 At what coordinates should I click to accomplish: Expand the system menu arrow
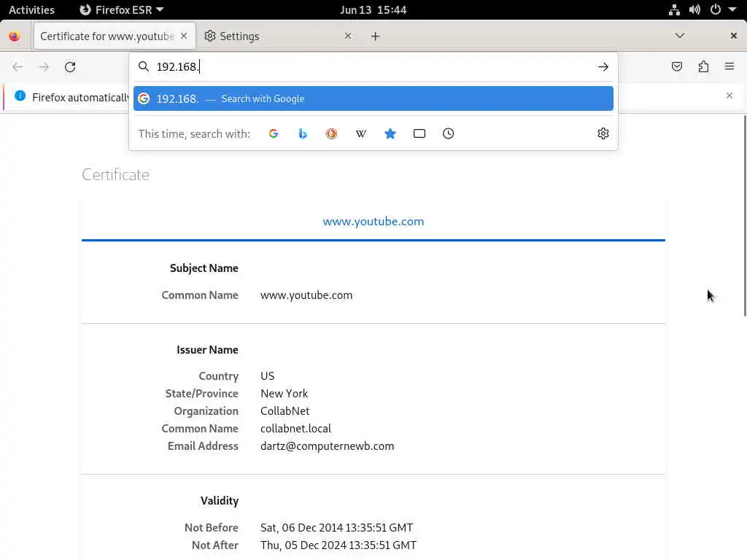point(732,9)
